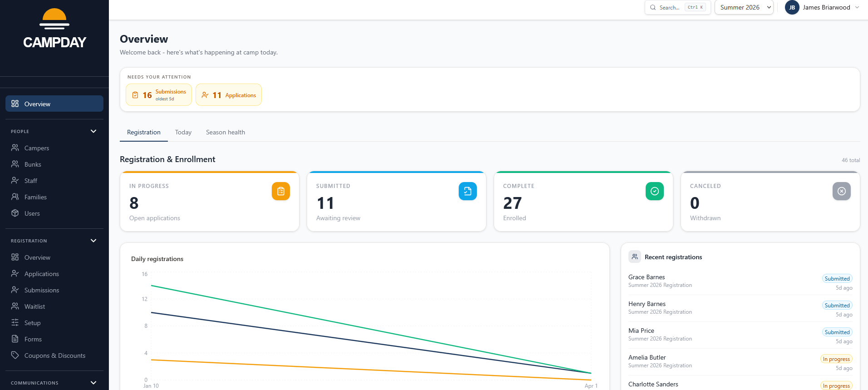The width and height of the screenshot is (868, 390).
Task: Click Amelia Butler In progress badge
Action: tap(836, 359)
